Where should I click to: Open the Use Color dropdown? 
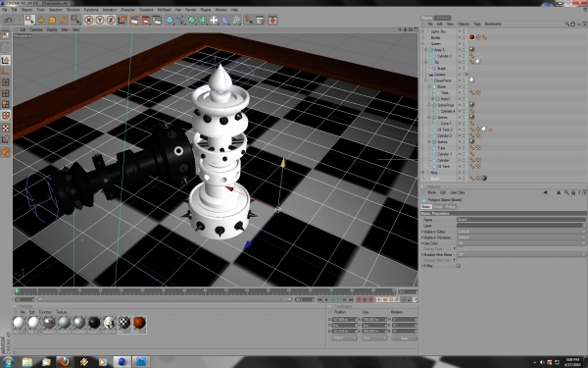(521, 243)
